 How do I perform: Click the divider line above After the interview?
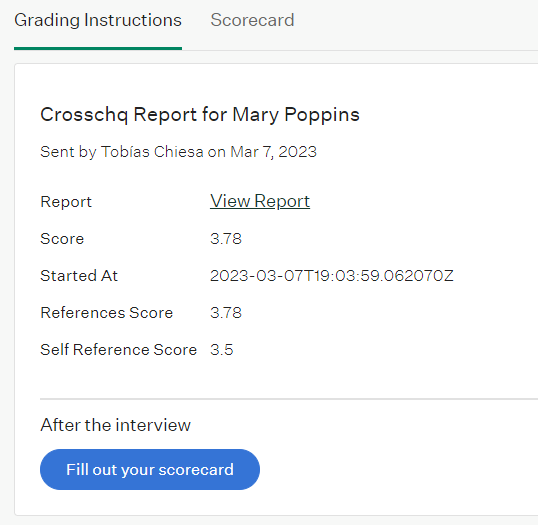click(289, 399)
